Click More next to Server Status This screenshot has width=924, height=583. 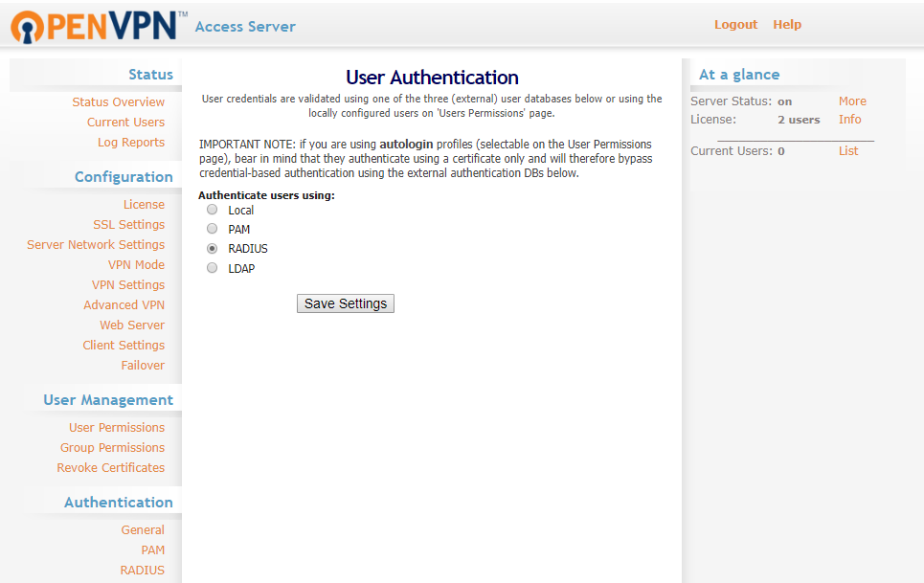853,101
